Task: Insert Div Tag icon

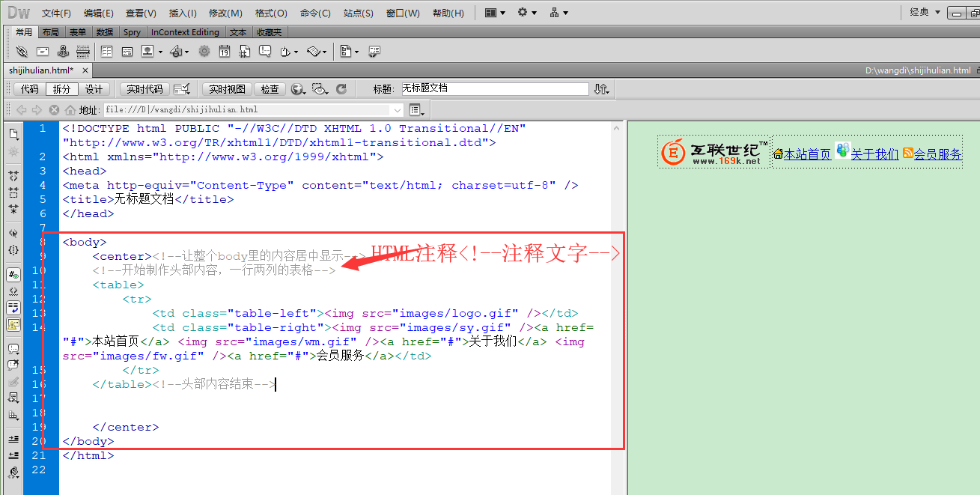Action: [x=127, y=52]
